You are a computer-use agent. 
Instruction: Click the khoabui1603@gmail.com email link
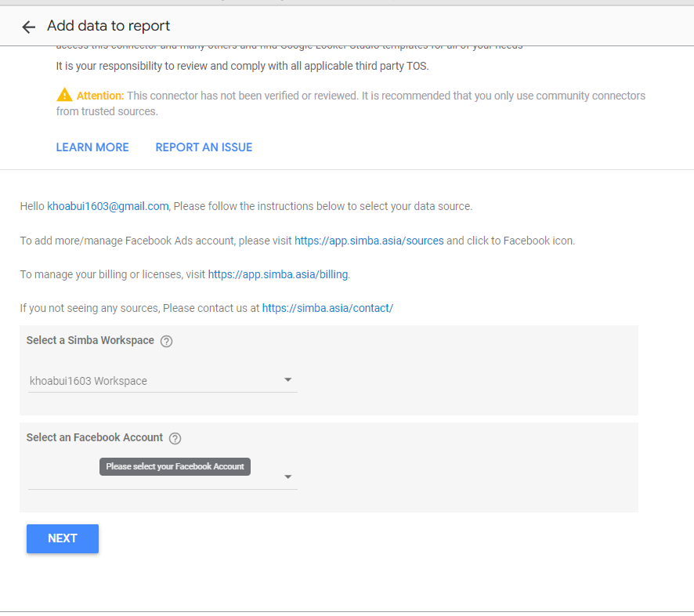108,206
